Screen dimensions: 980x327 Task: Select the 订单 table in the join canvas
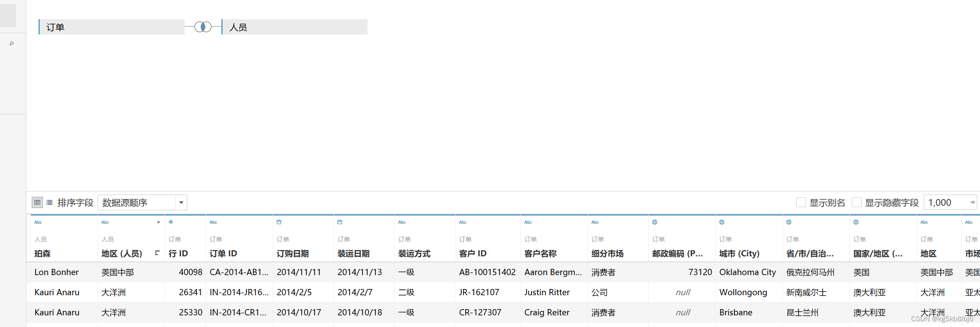pos(111,27)
